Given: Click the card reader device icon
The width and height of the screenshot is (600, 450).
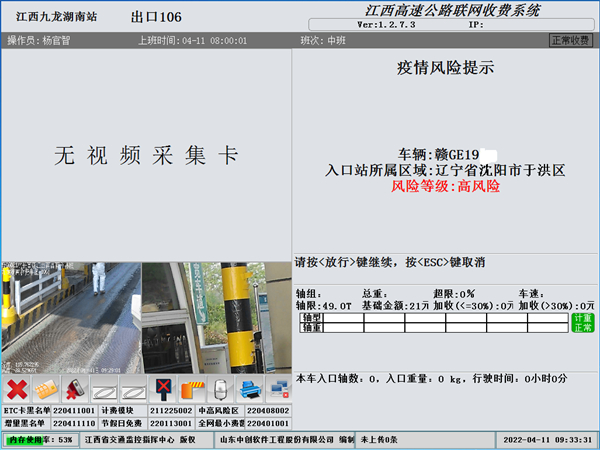Looking at the screenshot, I should click(x=75, y=388).
